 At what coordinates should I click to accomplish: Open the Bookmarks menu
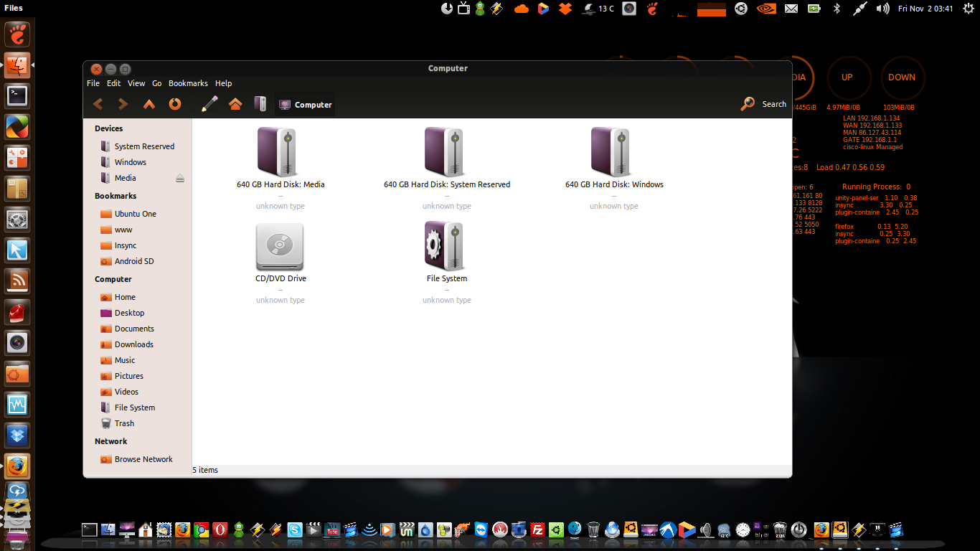(188, 83)
